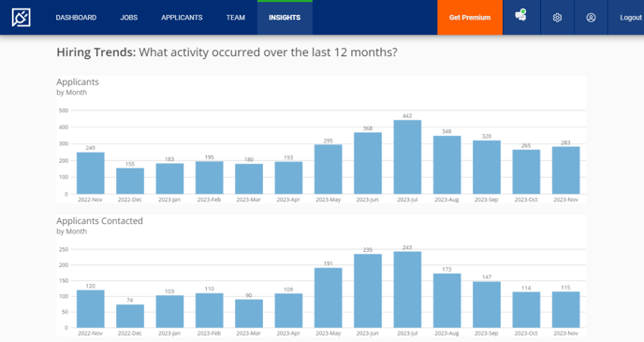Click the 2023-Sep bar in Applicants chart
Image resolution: width=644 pixels, height=342 pixels.
click(x=487, y=168)
